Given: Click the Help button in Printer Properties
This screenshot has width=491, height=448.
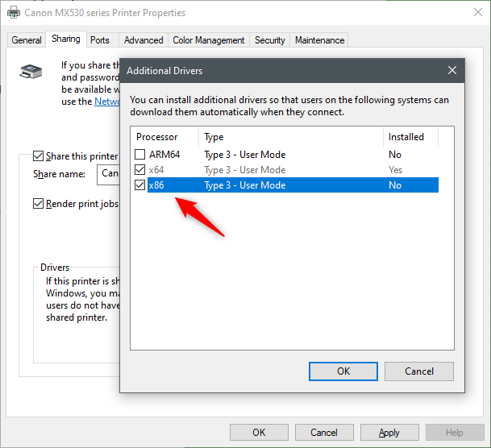Looking at the screenshot, I should 455,433.
